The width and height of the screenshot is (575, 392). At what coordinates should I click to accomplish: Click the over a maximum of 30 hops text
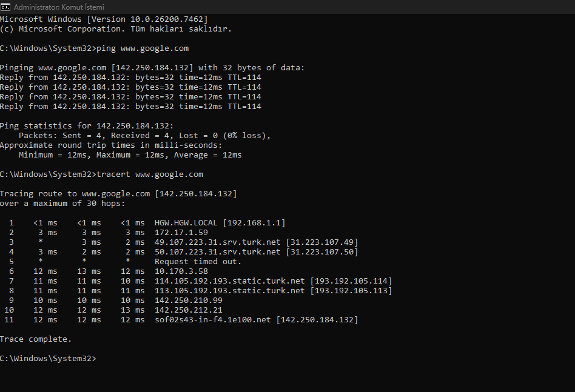pyautogui.click(x=62, y=204)
